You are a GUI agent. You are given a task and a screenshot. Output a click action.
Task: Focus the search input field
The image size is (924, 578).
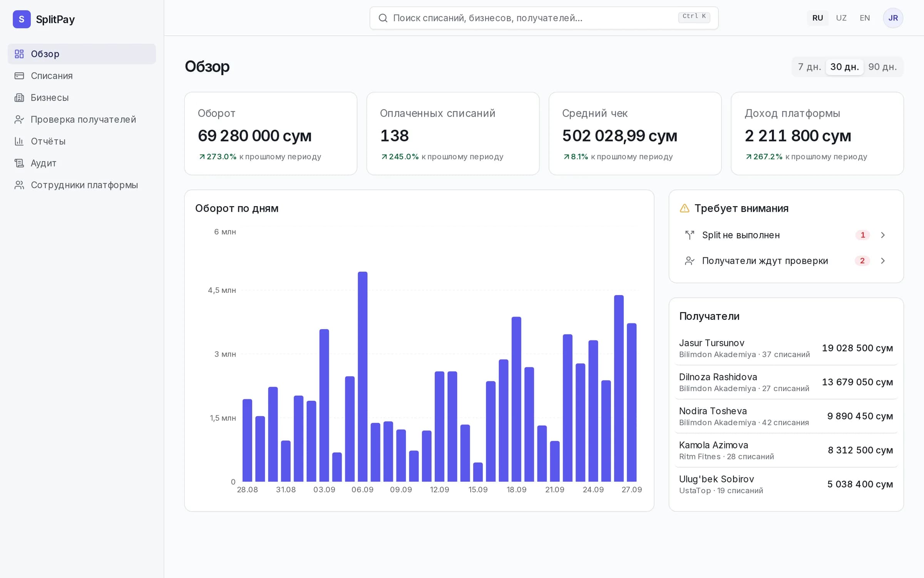(x=544, y=18)
